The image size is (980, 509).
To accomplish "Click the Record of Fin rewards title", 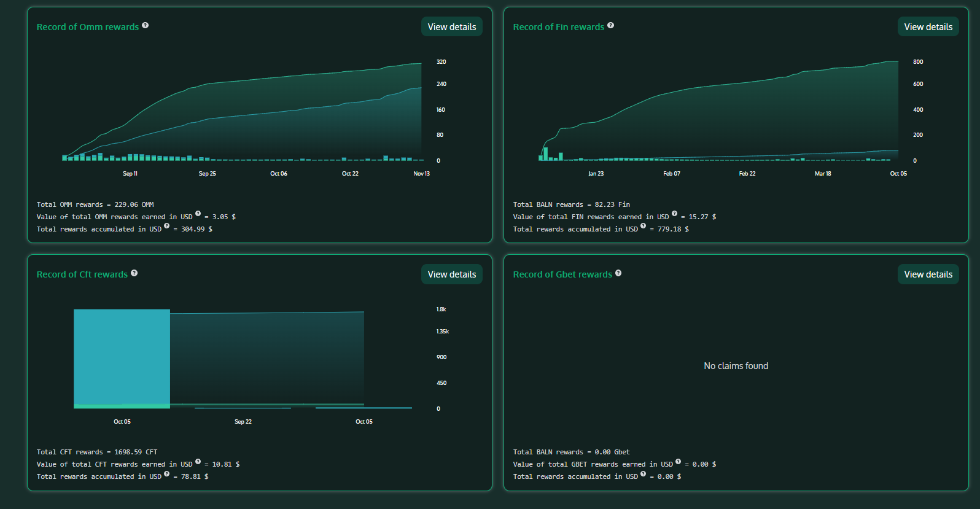I will point(558,27).
